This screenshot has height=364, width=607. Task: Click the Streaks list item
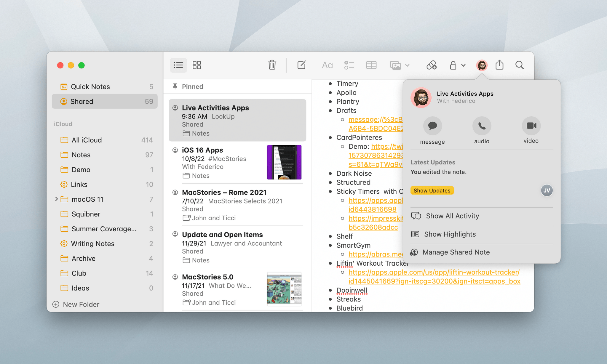[349, 299]
